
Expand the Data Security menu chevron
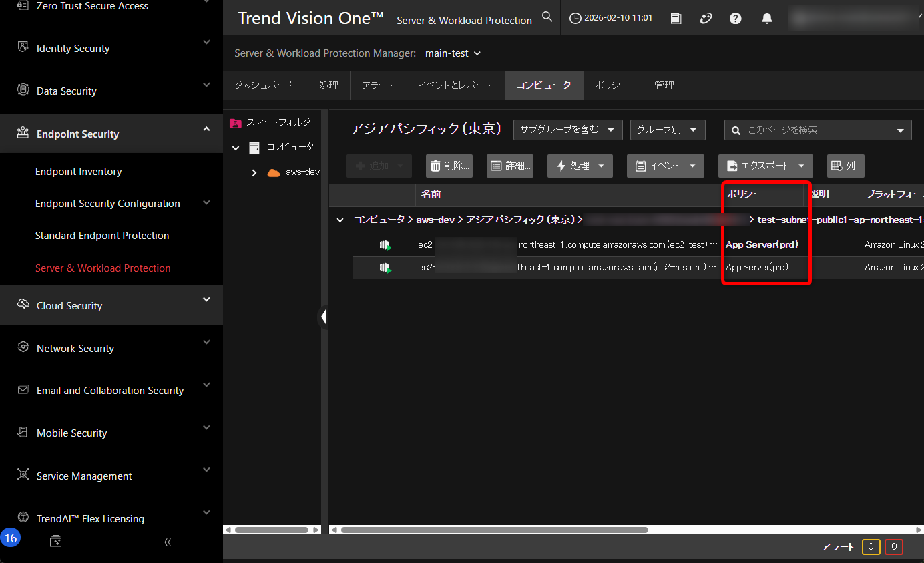pyautogui.click(x=206, y=85)
